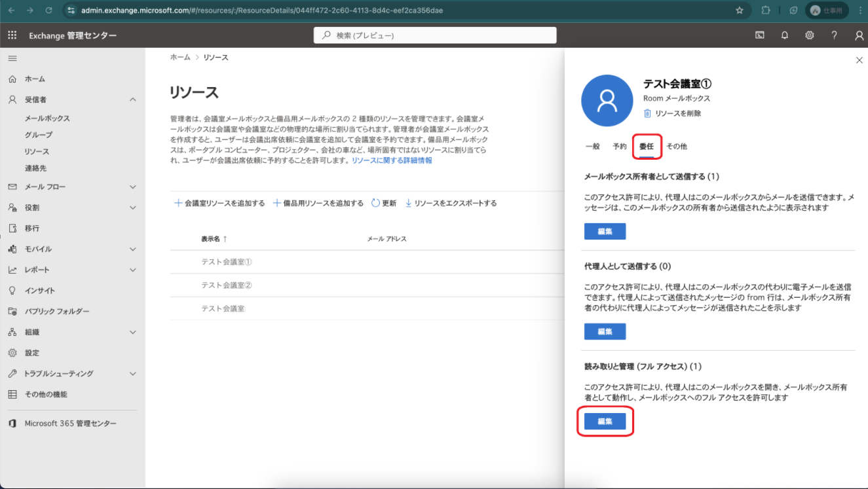
Task: Click the Microsoft 365 管理センター icon
Action: (12, 424)
